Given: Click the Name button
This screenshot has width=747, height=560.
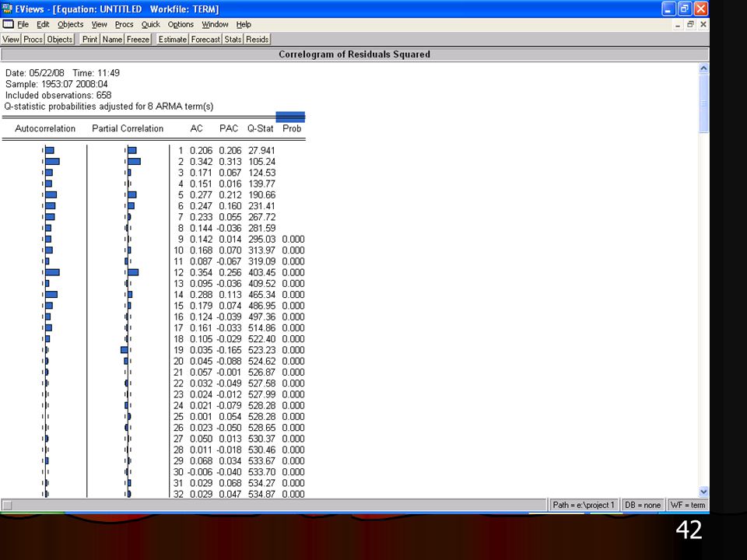Looking at the screenshot, I should (112, 39).
